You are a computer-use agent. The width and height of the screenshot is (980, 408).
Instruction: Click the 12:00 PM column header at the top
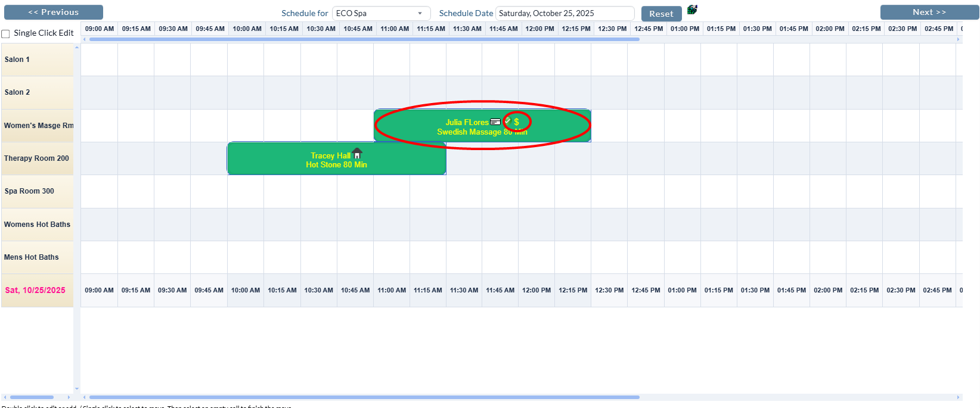(539, 29)
